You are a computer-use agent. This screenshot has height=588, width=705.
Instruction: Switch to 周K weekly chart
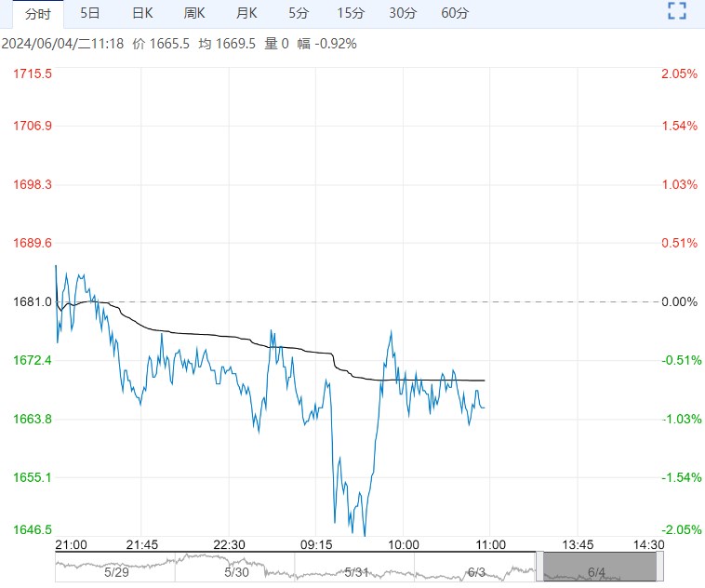coord(194,13)
